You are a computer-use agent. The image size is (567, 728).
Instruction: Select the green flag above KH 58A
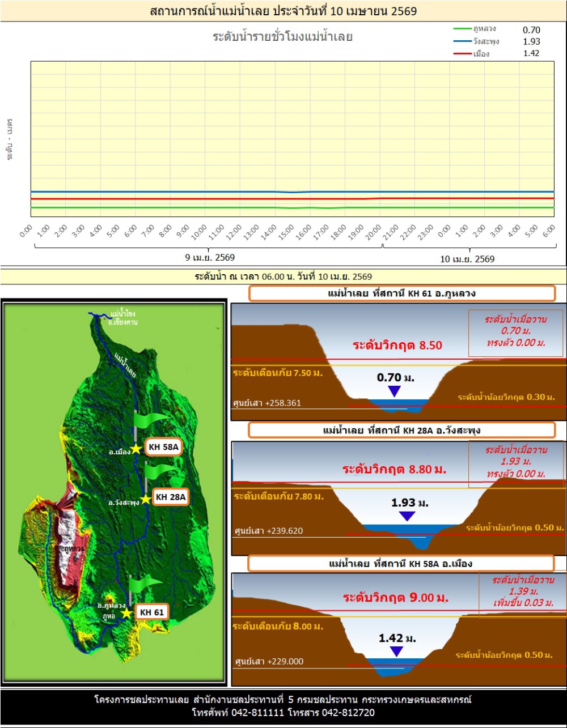click(x=150, y=418)
